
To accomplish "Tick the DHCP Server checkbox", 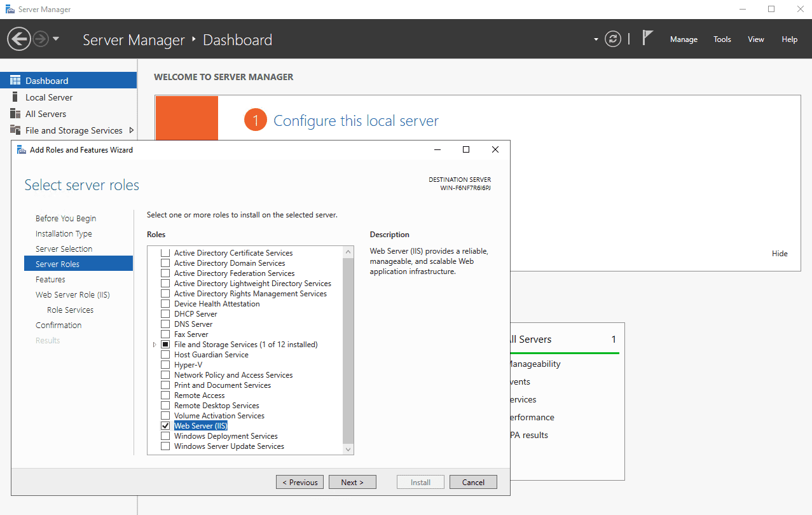I will point(165,314).
